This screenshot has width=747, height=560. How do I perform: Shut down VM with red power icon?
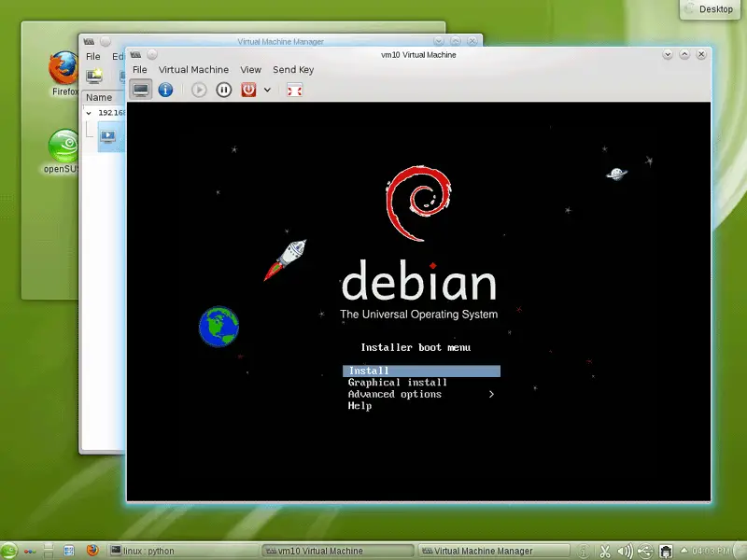point(248,90)
